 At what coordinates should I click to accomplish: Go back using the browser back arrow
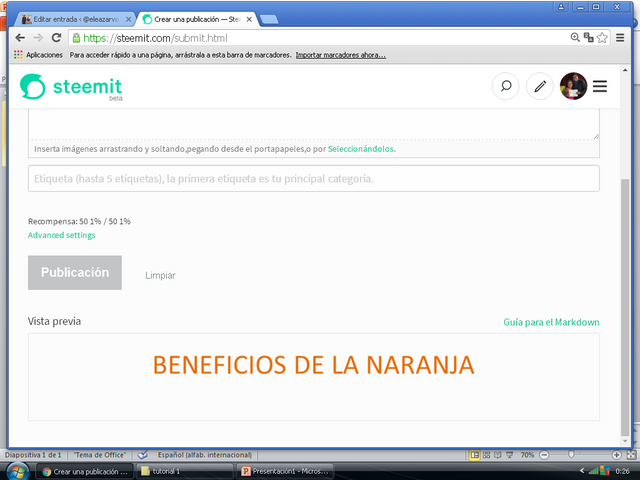(x=20, y=38)
